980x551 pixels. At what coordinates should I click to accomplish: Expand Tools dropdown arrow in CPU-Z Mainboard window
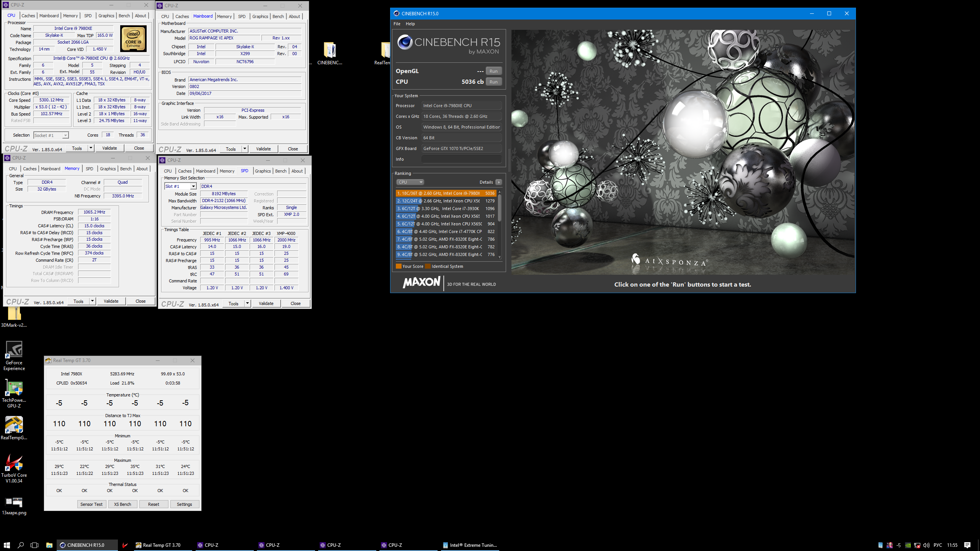pyautogui.click(x=245, y=149)
